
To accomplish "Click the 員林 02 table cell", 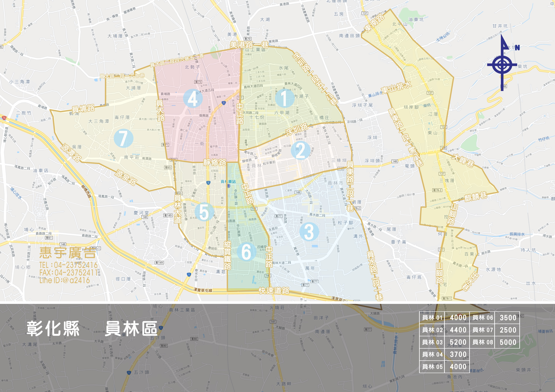I will click(x=432, y=330).
